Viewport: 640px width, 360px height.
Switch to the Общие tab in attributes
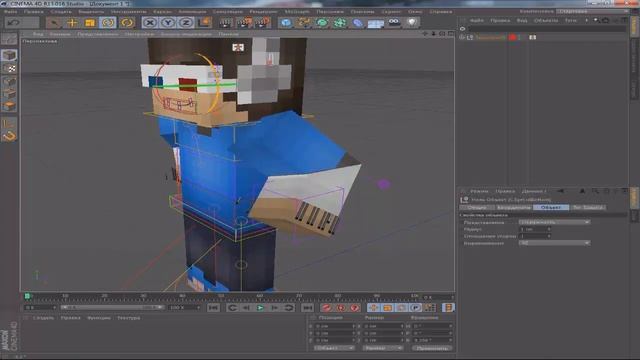coord(476,208)
